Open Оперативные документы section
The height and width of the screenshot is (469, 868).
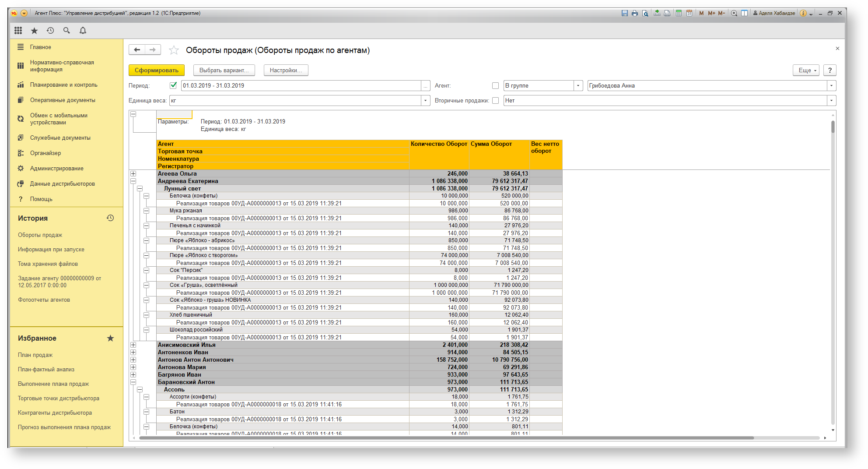[63, 100]
